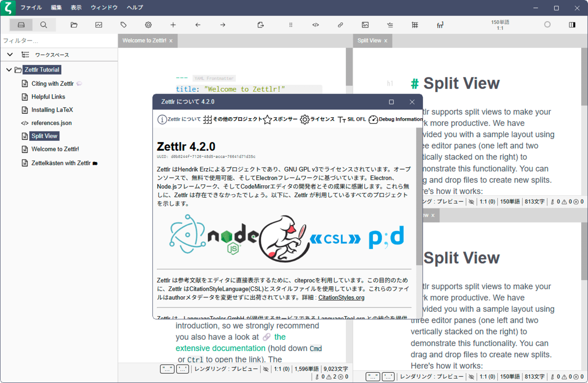This screenshot has height=383, width=588.
Task: Insert task list icon
Action: 390,25
